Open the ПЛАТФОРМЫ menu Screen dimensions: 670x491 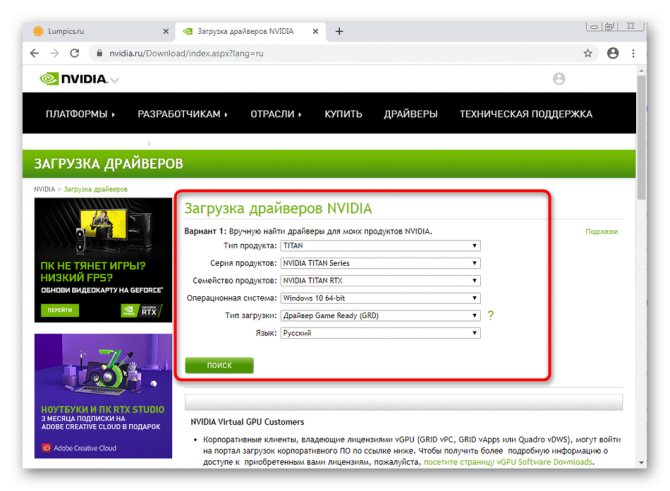(80, 114)
